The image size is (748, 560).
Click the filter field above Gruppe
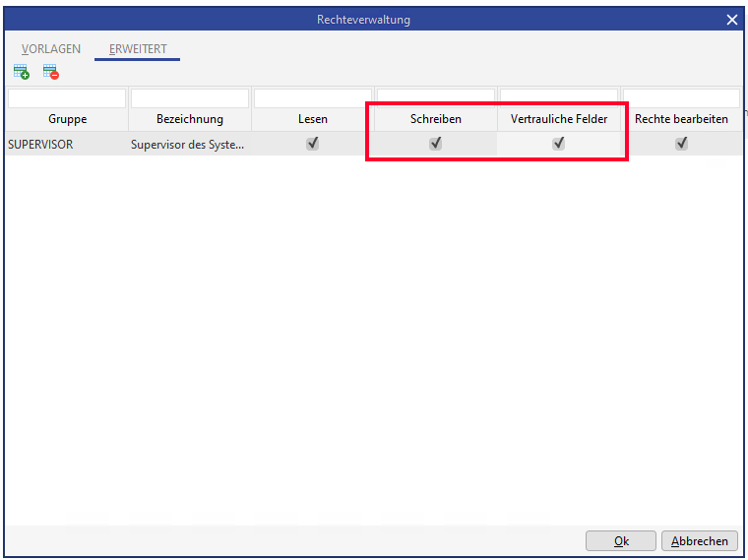click(x=67, y=98)
